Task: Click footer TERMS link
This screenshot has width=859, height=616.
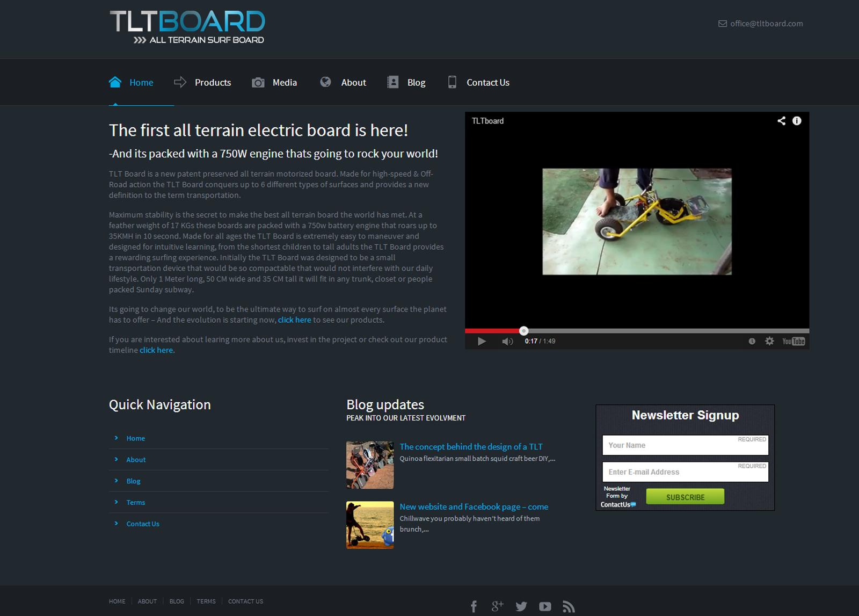Action: coord(206,601)
